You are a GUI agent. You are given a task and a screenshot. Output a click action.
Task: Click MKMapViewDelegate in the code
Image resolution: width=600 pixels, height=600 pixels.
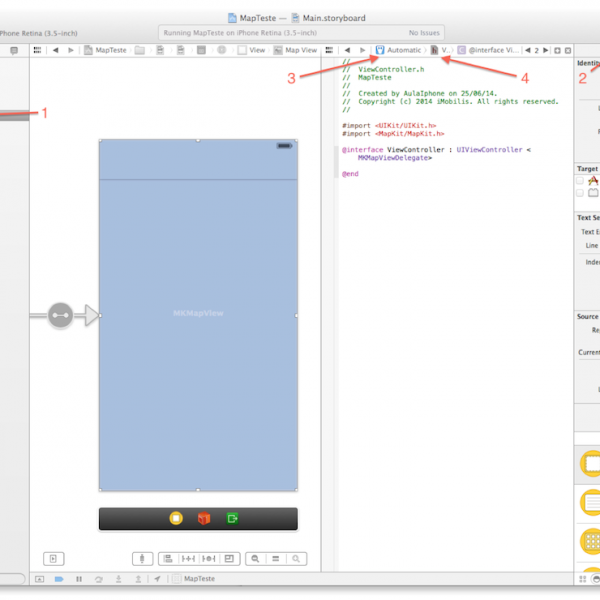point(394,158)
